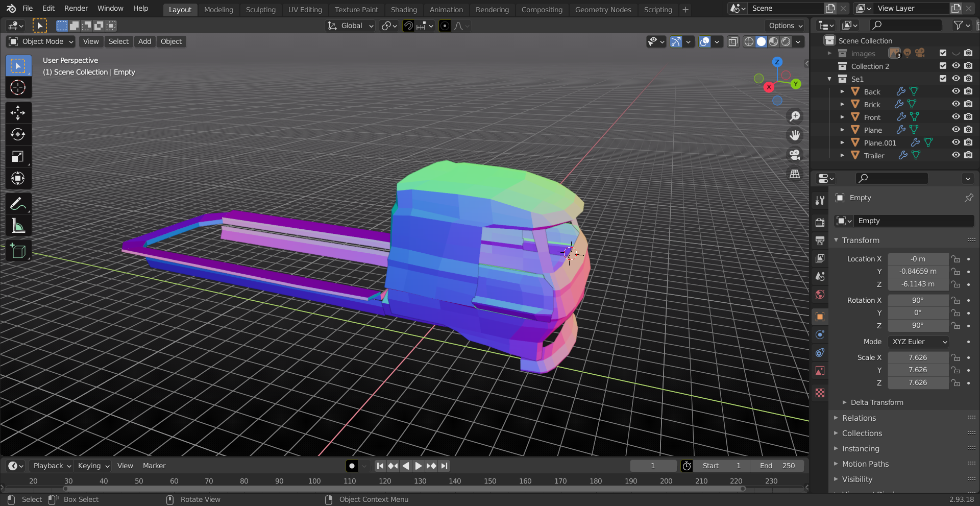Image resolution: width=980 pixels, height=506 pixels.
Task: Disable Brick object in renders
Action: click(x=968, y=104)
